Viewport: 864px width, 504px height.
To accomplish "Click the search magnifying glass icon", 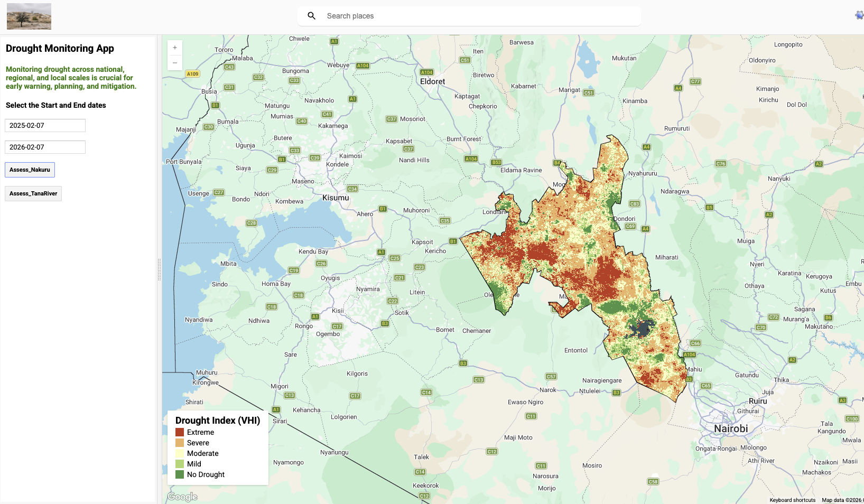I will (x=311, y=16).
